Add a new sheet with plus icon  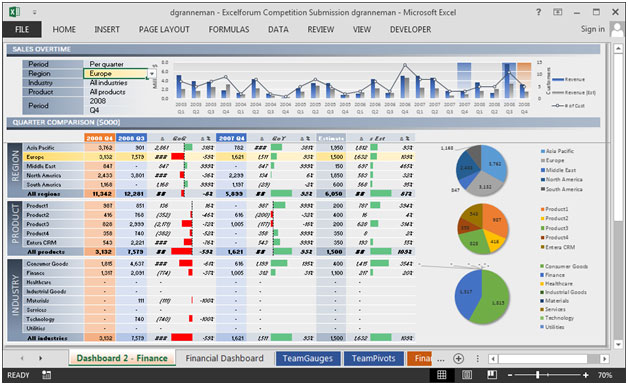[x=459, y=359]
